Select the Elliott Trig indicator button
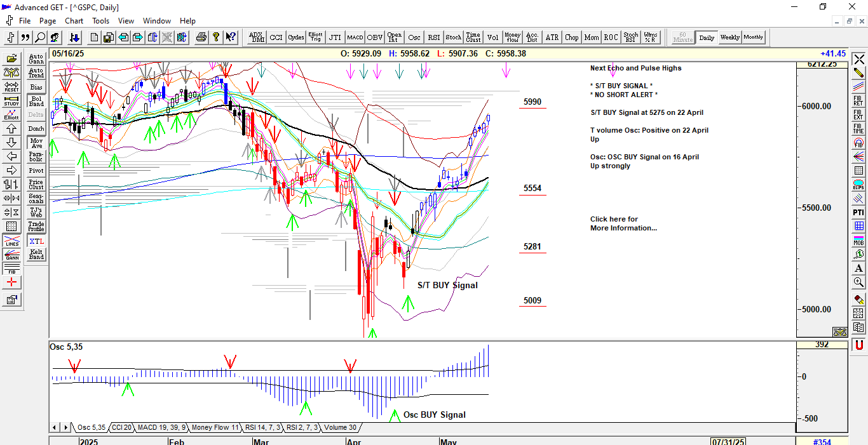Screen dimensions: 868x445 [x=315, y=37]
